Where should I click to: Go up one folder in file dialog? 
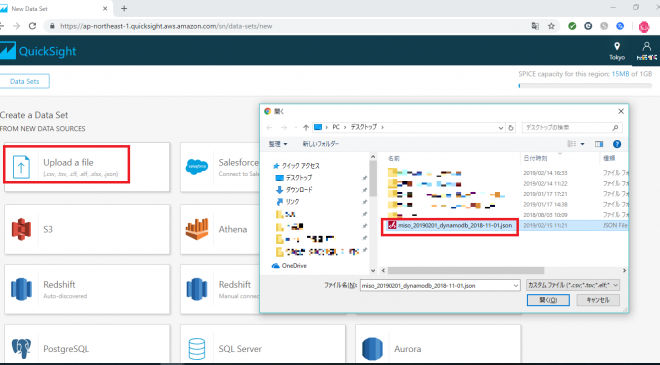(x=306, y=127)
